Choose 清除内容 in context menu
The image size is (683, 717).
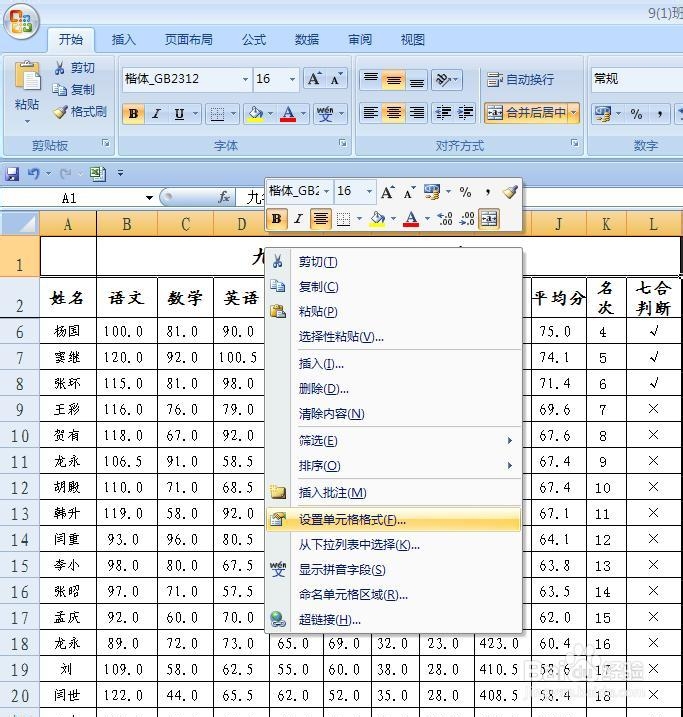(x=393, y=414)
